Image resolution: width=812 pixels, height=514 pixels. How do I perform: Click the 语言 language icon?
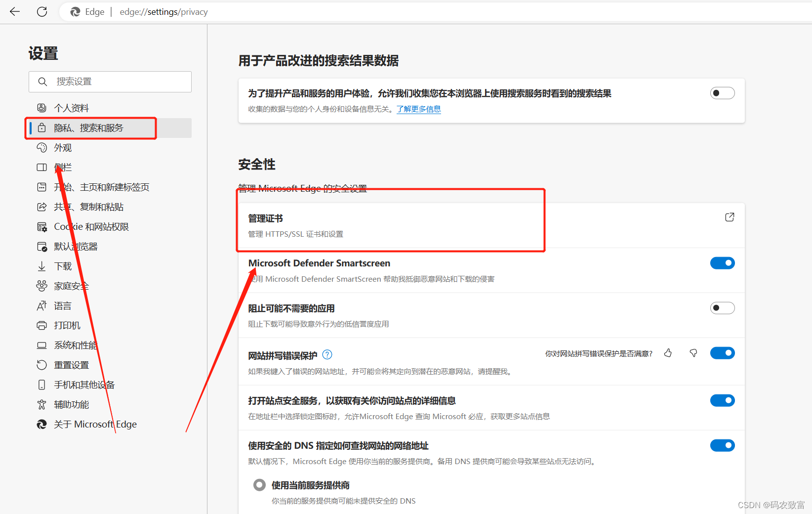click(42, 305)
